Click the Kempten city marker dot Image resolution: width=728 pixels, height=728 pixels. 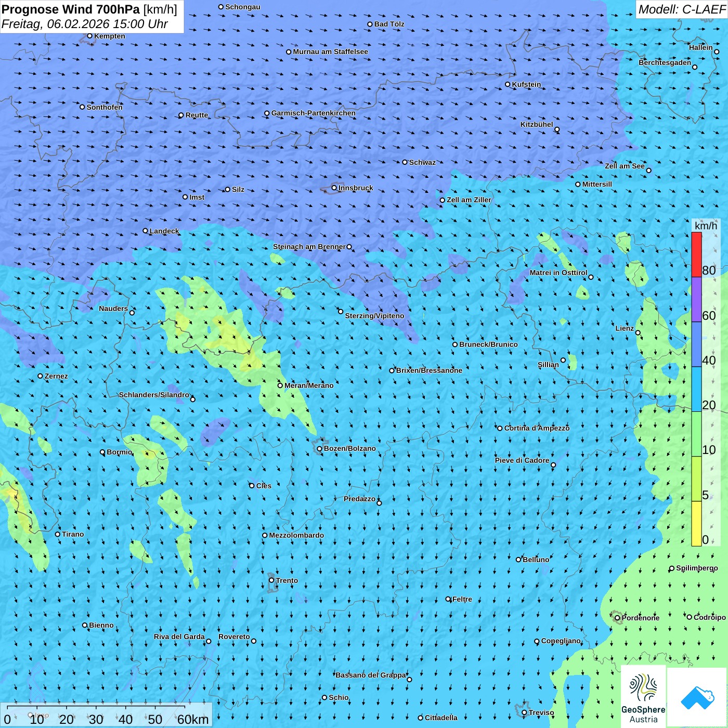89,36
